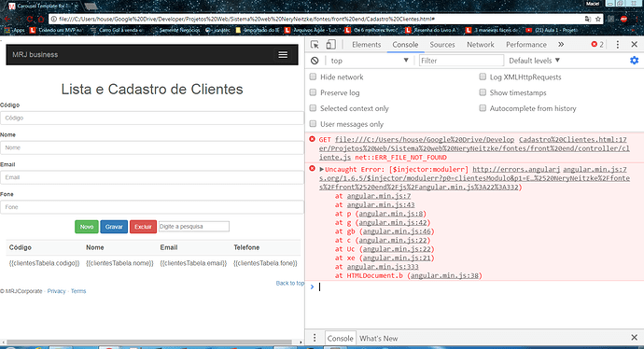Switch to the Sources tab
Viewport: 644px width, 349px height.
point(442,45)
